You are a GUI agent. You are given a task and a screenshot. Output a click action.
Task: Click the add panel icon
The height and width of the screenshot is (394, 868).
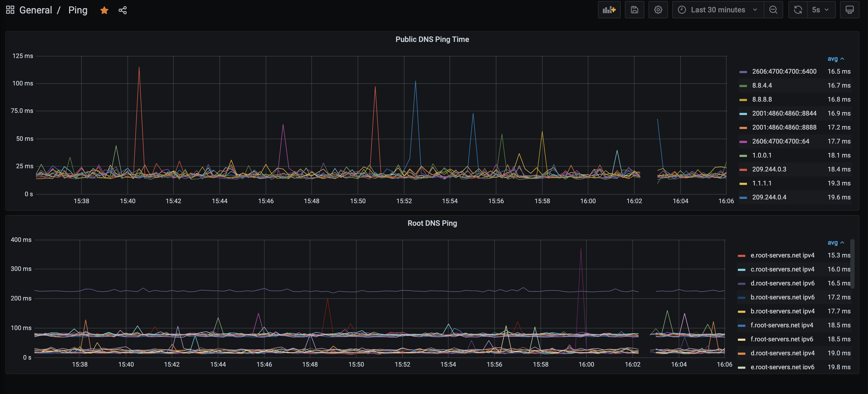coord(609,10)
